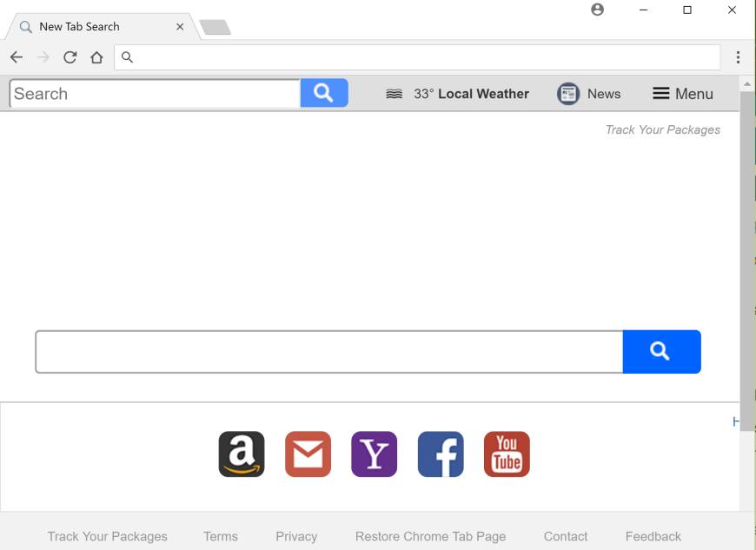Image resolution: width=756 pixels, height=550 pixels.
Task: Open the Gmail envelope shortcut
Action: pos(308,454)
